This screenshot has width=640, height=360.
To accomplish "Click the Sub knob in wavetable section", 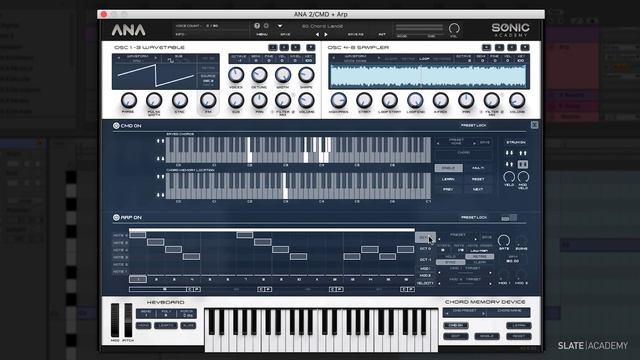I will pyautogui.click(x=236, y=100).
